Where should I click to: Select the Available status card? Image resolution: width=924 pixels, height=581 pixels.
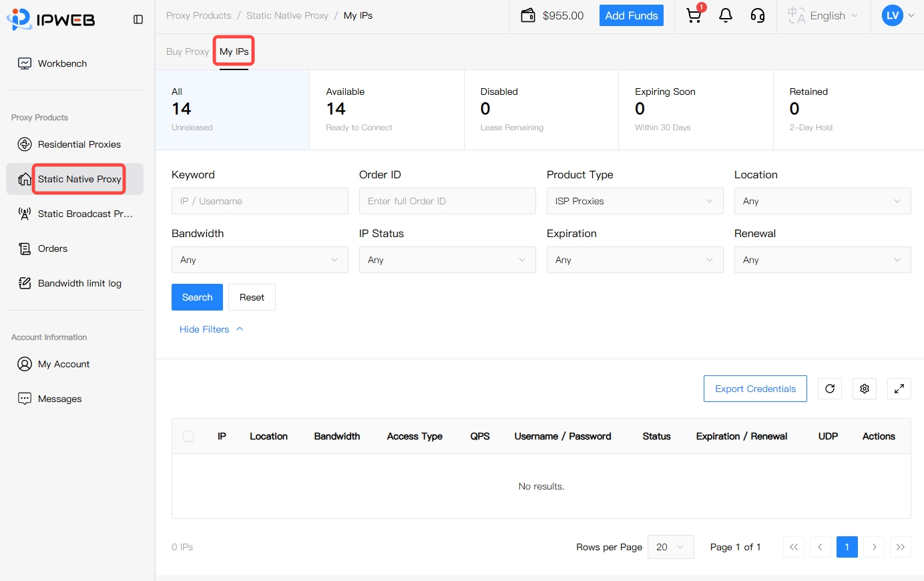tap(387, 110)
